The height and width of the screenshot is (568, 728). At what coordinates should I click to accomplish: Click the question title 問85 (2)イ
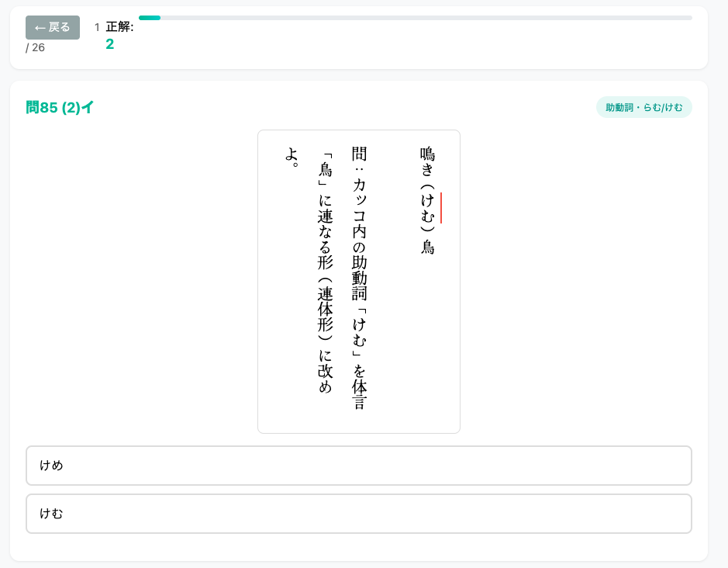coord(60,108)
